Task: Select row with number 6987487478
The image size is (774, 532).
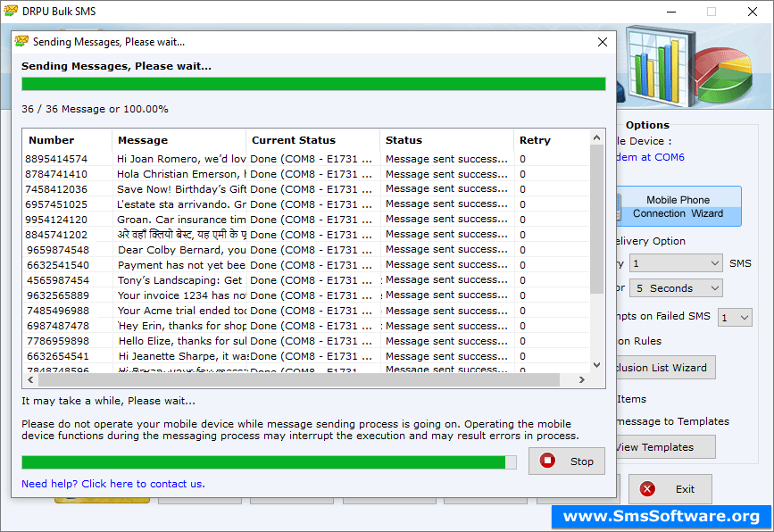Action: tap(306, 326)
